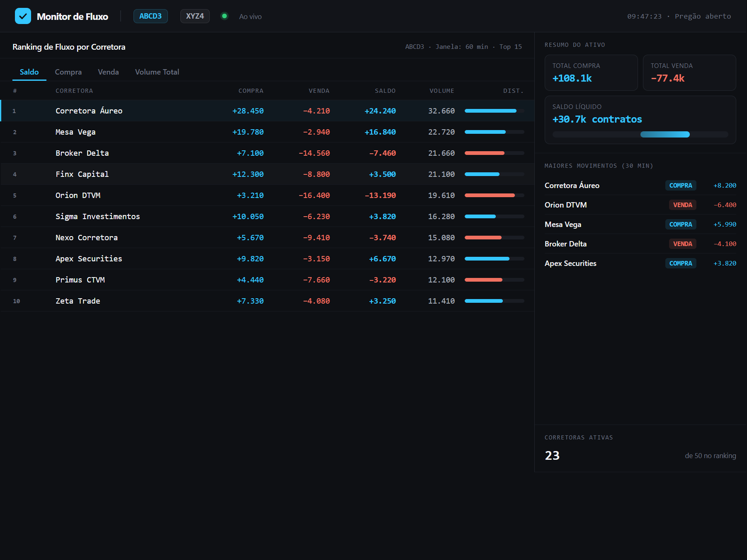Sort by the SALDO column header

[385, 91]
